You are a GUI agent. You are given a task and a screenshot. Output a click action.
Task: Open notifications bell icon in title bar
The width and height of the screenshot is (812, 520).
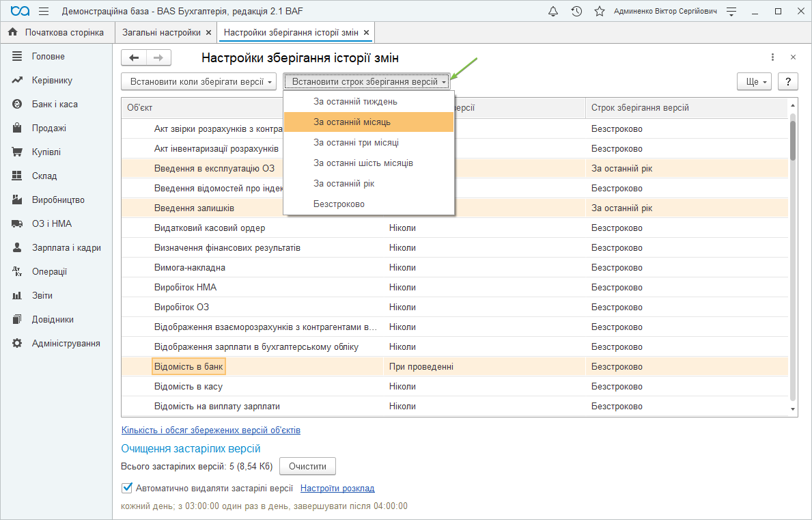click(x=553, y=12)
